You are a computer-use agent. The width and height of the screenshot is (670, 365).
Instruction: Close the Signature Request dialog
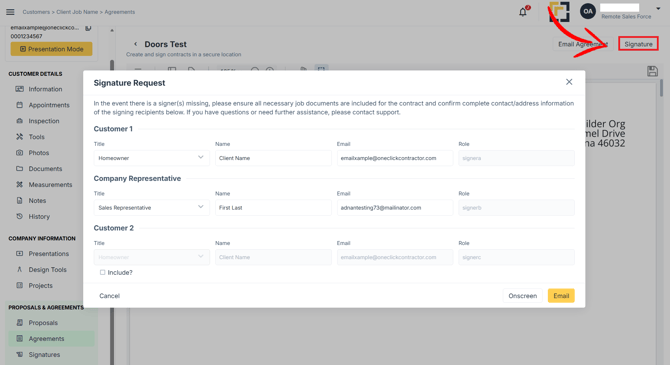point(569,82)
